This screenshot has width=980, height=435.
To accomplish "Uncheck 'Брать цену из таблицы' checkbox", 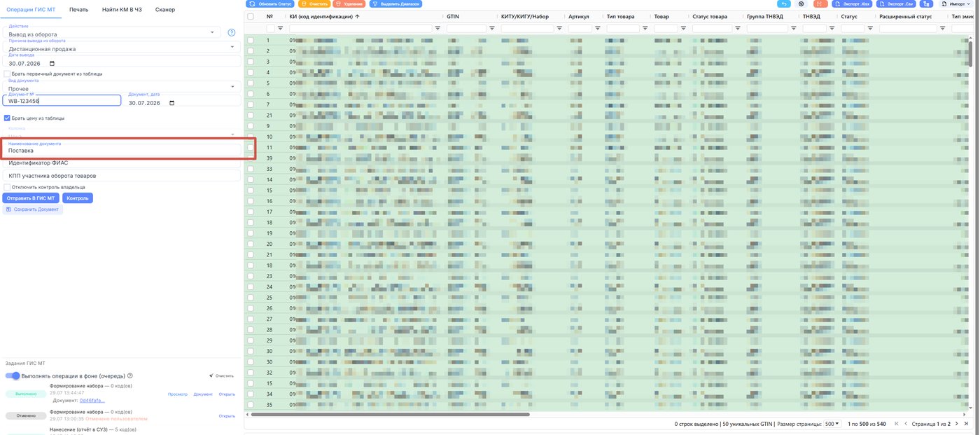I will [7, 118].
